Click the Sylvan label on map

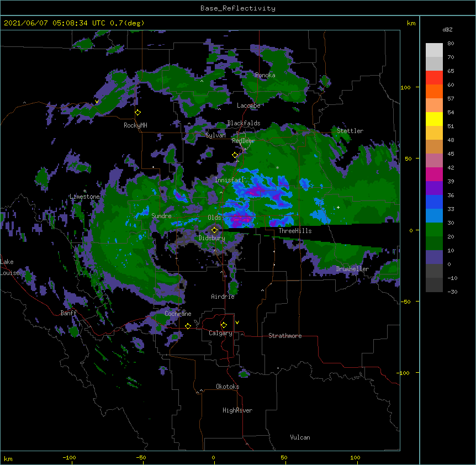coord(215,135)
